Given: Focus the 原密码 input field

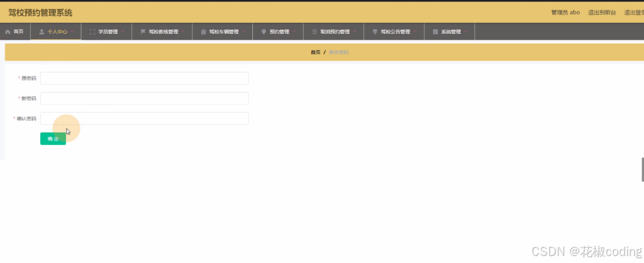Looking at the screenshot, I should click(144, 78).
